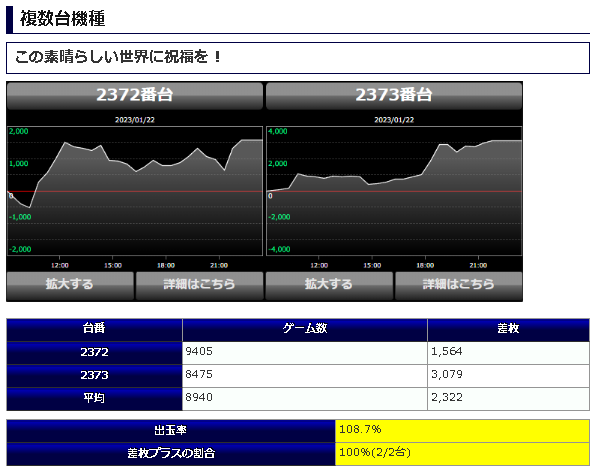596x471 pixels.
Task: Select the 2373番台 header bar
Action: 394,96
